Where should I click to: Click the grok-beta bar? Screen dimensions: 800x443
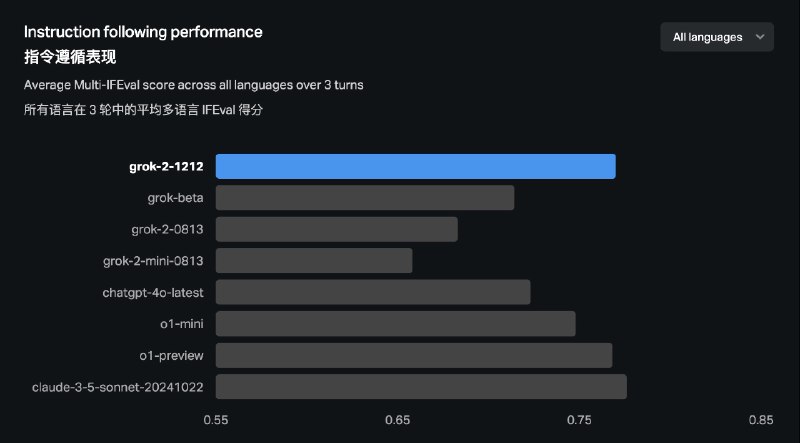tap(365, 198)
